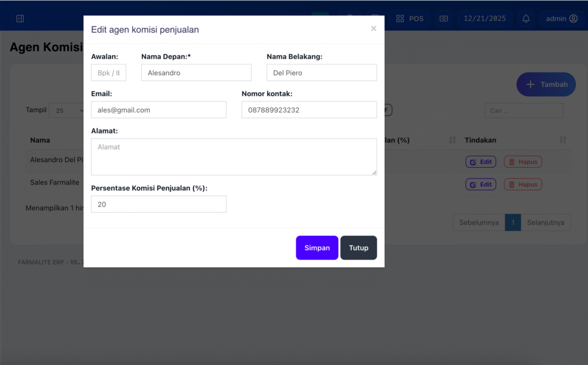588x365 pixels.
Task: Click the Alamat text area
Action: tap(234, 156)
